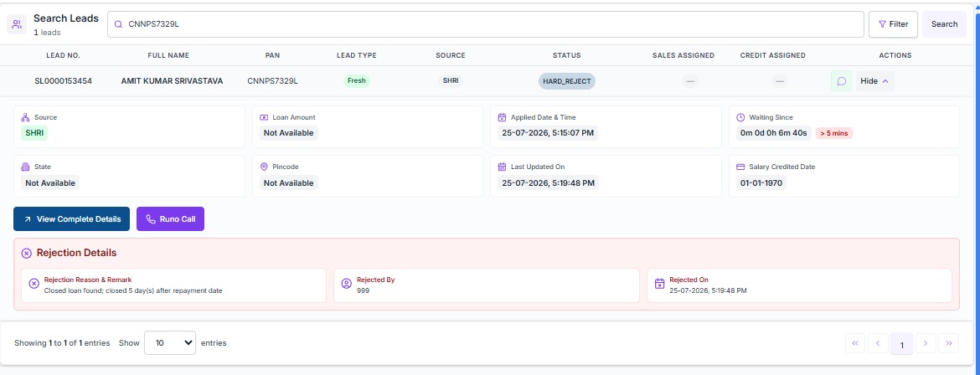Click the magnifier icon in search box
The width and height of the screenshot is (980, 375).
(118, 24)
